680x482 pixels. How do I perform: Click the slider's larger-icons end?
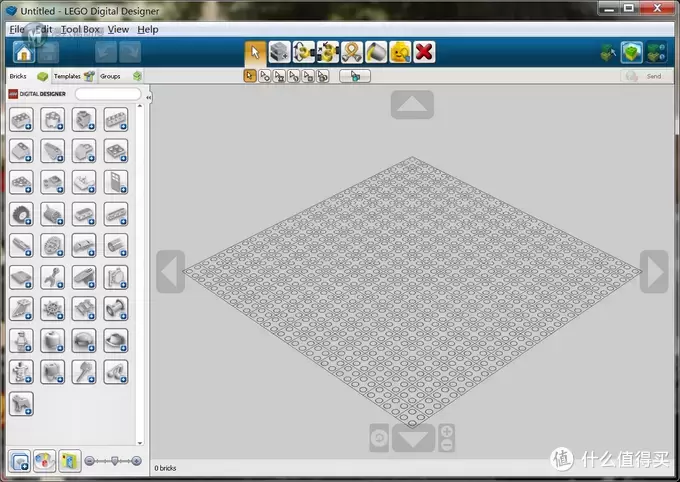tap(137, 461)
